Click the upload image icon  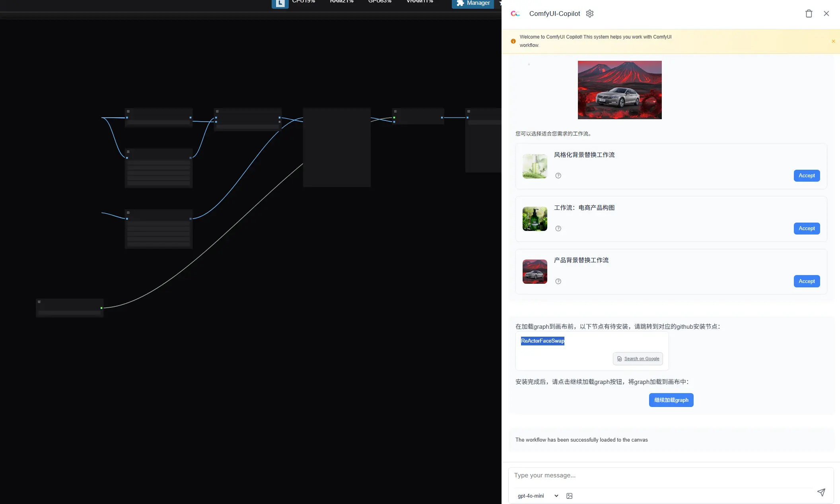(569, 496)
